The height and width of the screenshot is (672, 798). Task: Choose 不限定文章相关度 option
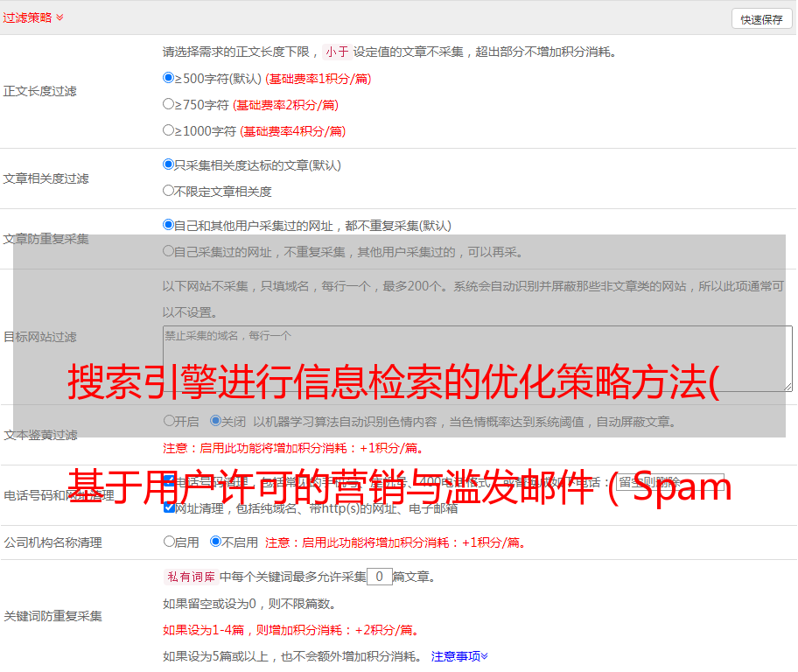point(168,191)
